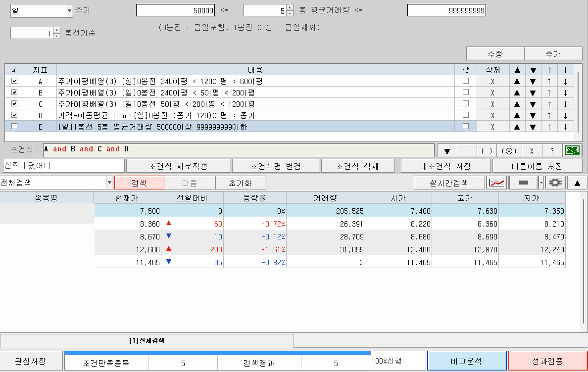
Task: Open 성과검증 performance verification
Action: click(x=547, y=361)
